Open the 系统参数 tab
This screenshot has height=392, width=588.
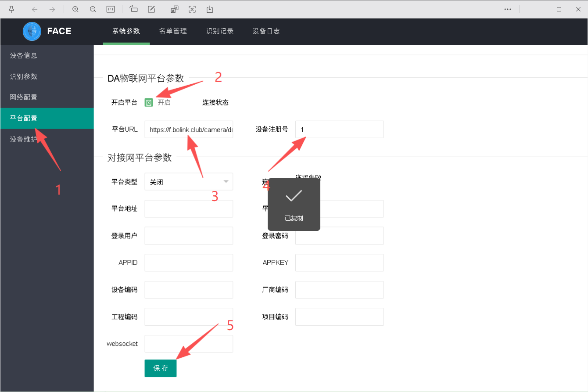pyautogui.click(x=126, y=31)
